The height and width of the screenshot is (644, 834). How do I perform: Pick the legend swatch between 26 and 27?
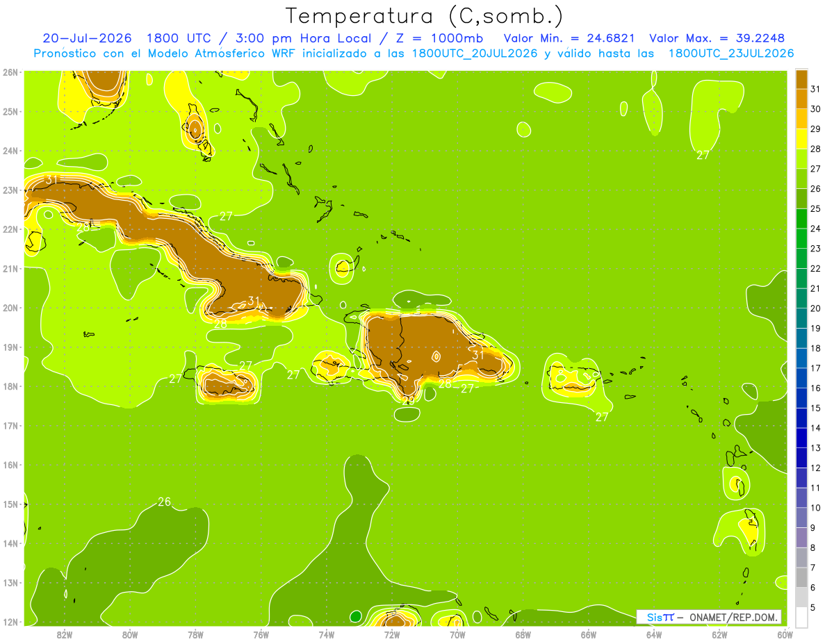tap(801, 179)
